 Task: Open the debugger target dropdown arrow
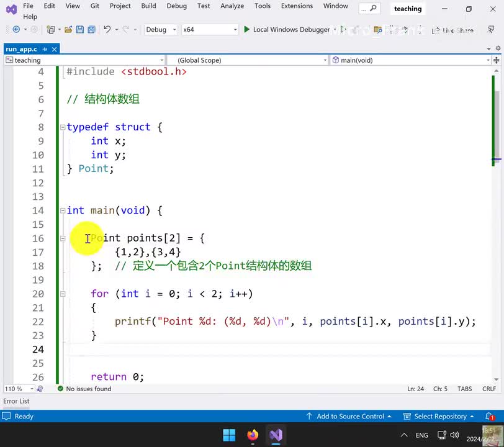click(335, 30)
